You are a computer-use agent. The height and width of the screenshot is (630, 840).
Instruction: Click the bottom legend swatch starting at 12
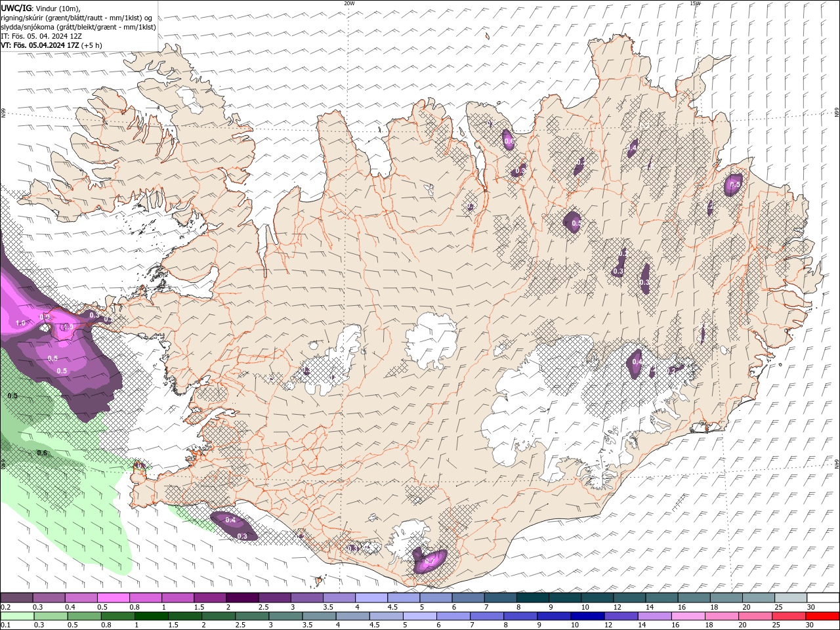click(x=621, y=616)
